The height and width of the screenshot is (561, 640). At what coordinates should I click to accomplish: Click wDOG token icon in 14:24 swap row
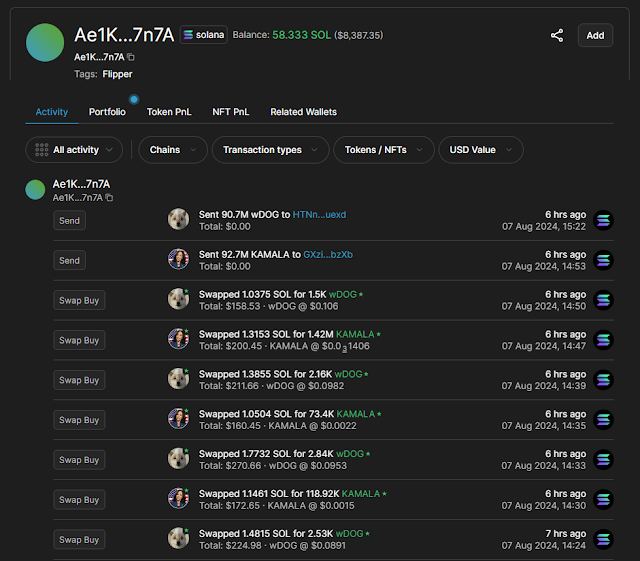point(178,538)
